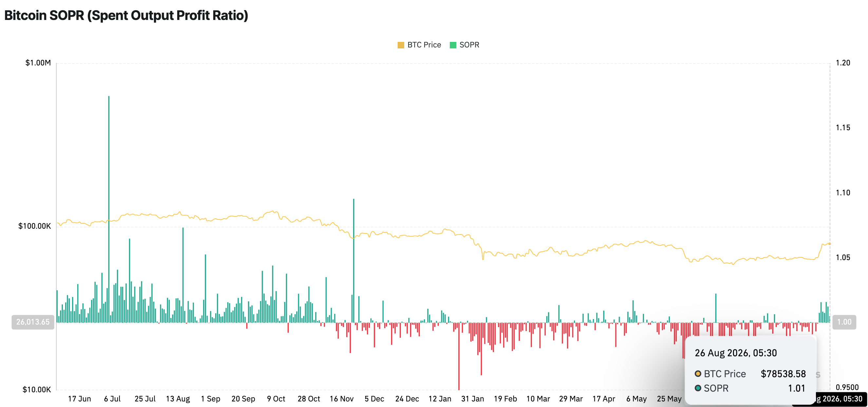Click the 1.20 right axis label
The height and width of the screenshot is (407, 868).
[843, 63]
